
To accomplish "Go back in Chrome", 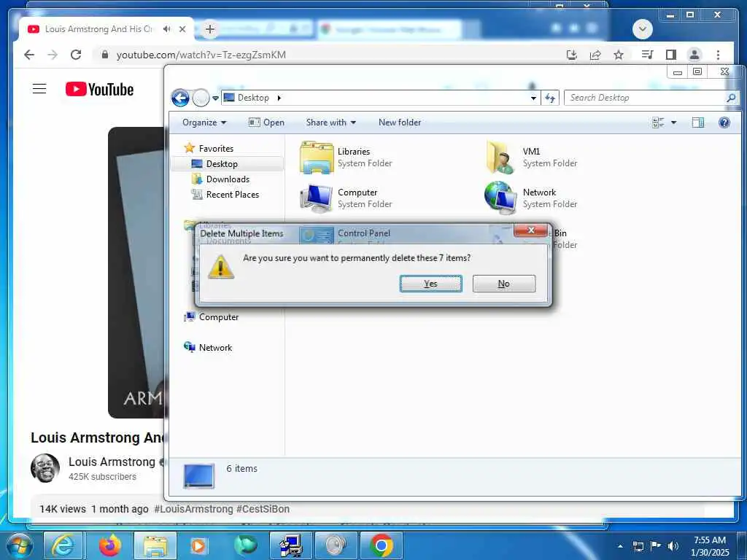I will (x=29, y=55).
